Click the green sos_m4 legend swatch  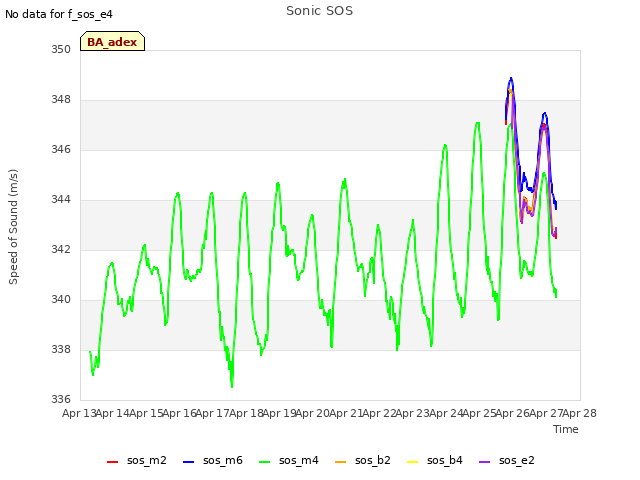(x=264, y=462)
